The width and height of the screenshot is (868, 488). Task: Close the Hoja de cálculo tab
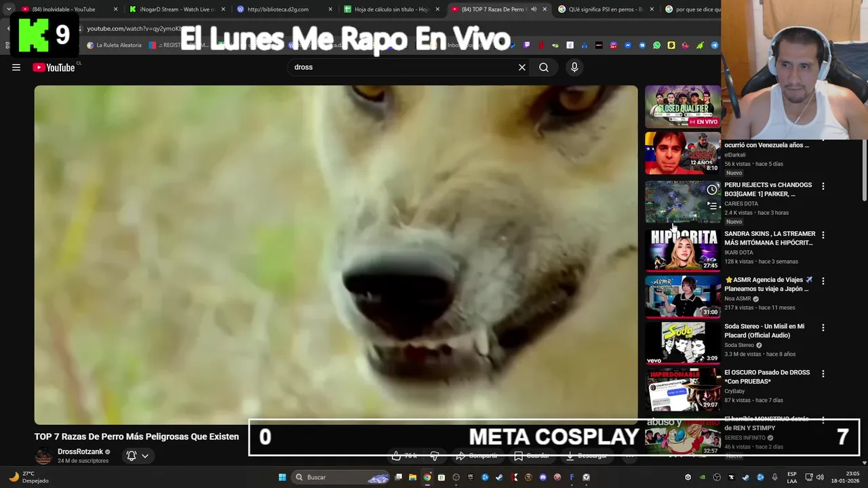[x=437, y=9]
